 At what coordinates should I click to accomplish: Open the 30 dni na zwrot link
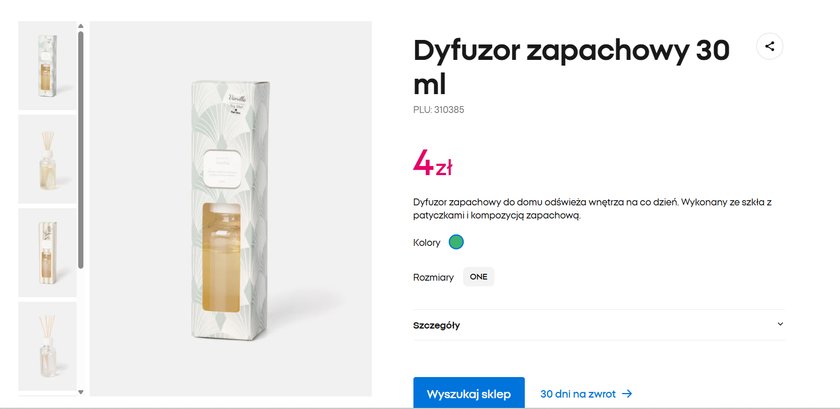tap(578, 394)
